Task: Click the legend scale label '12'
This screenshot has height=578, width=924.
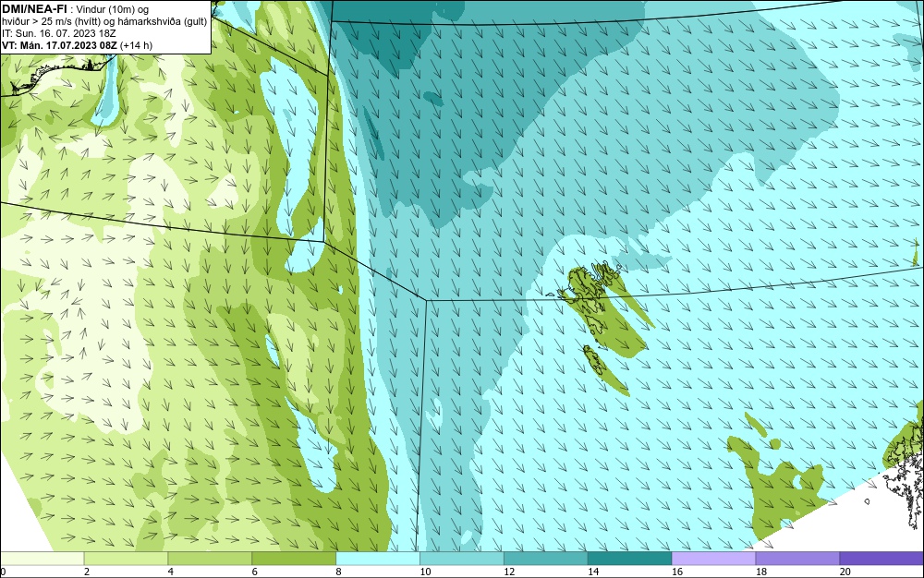Action: [509, 572]
